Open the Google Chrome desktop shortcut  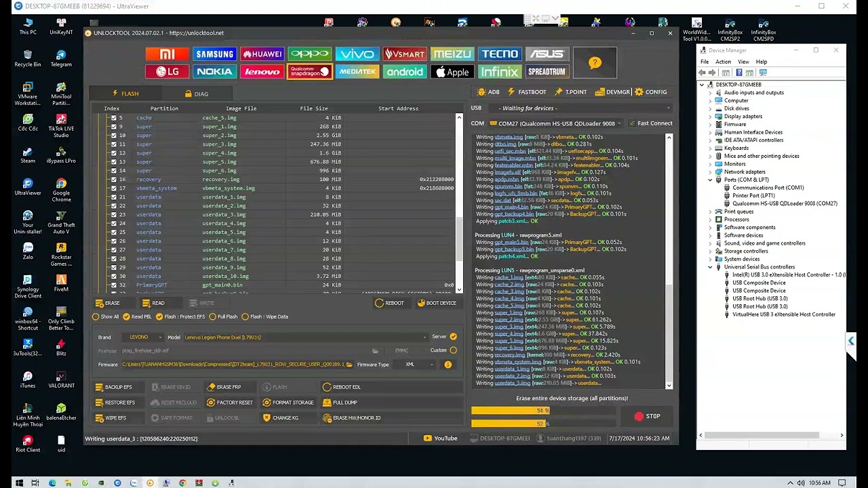pyautogui.click(x=61, y=190)
